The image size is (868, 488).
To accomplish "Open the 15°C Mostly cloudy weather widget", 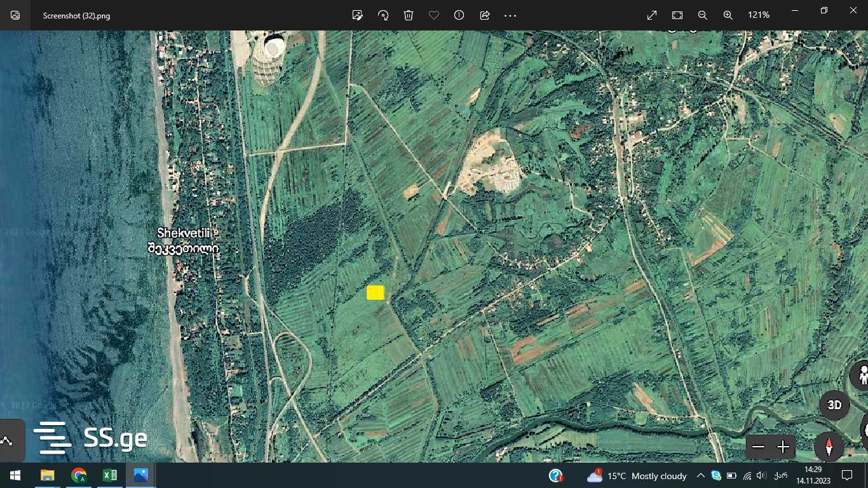I will pos(637,475).
